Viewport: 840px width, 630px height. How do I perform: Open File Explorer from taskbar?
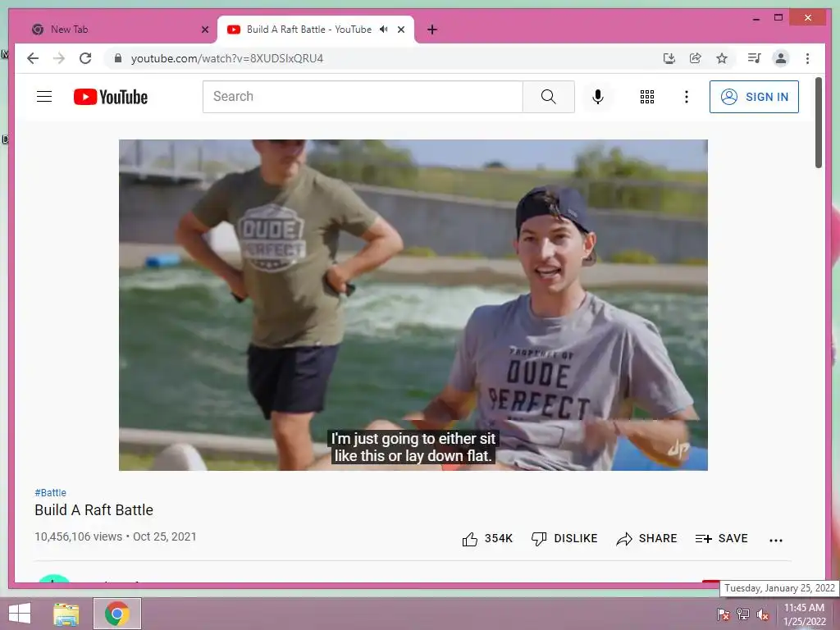(66, 614)
